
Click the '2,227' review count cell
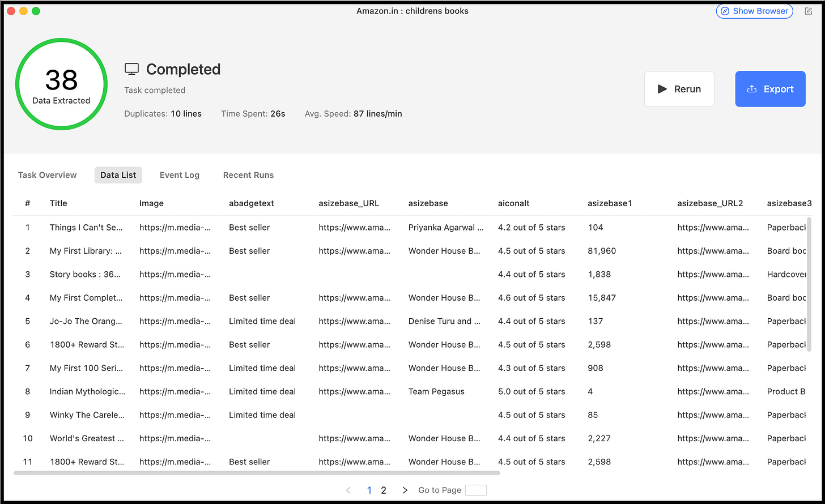599,438
